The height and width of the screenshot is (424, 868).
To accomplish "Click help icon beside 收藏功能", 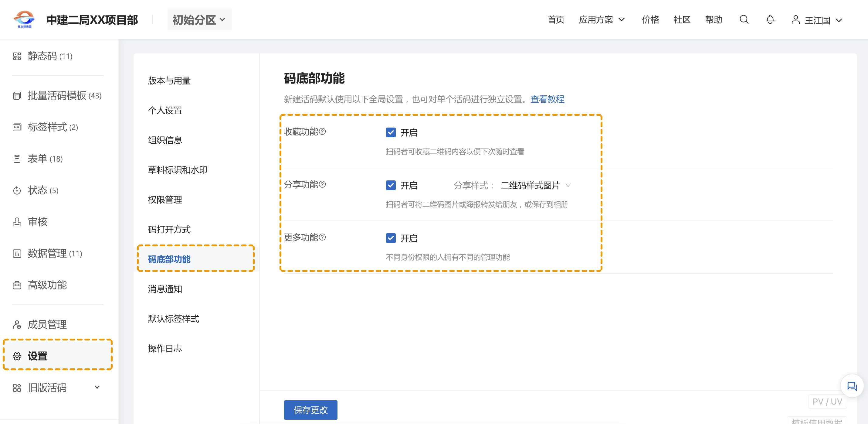I will 323,132.
